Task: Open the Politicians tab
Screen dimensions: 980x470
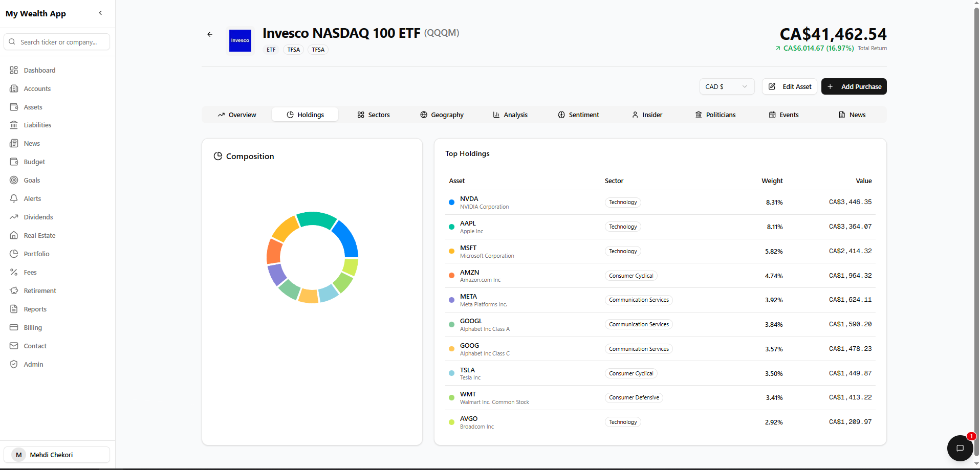Action: coord(715,115)
